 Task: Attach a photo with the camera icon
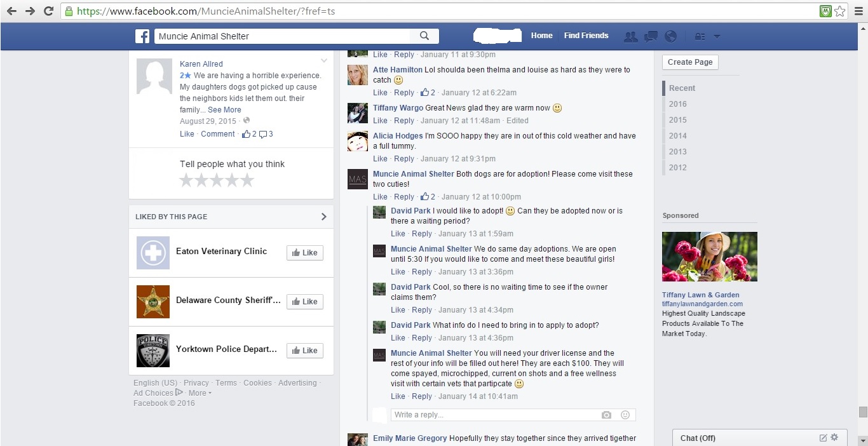(606, 415)
